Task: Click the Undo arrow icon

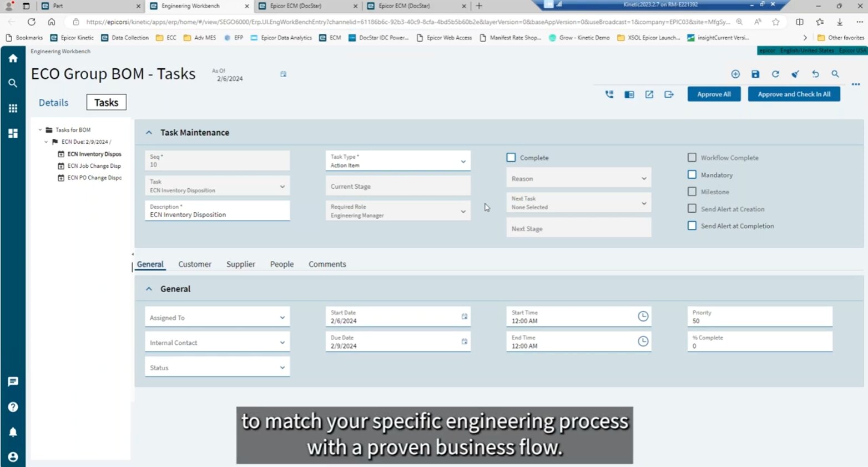Action: (815, 74)
